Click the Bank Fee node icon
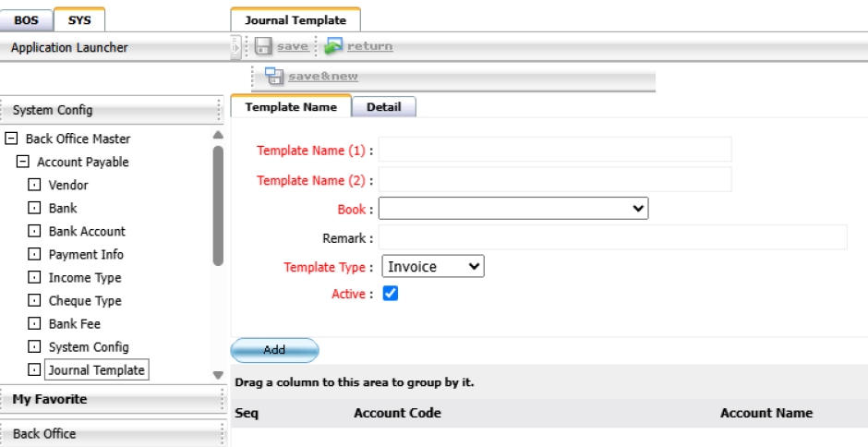The image size is (868, 447). [35, 324]
